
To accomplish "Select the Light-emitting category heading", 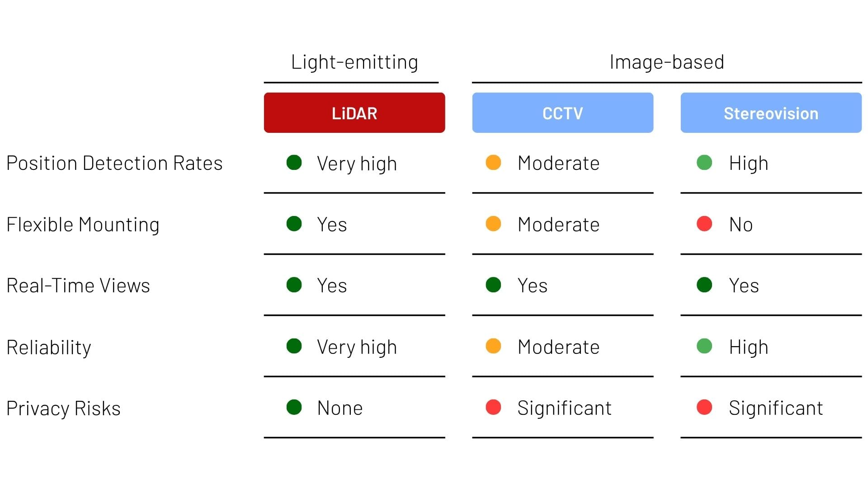I will click(354, 62).
